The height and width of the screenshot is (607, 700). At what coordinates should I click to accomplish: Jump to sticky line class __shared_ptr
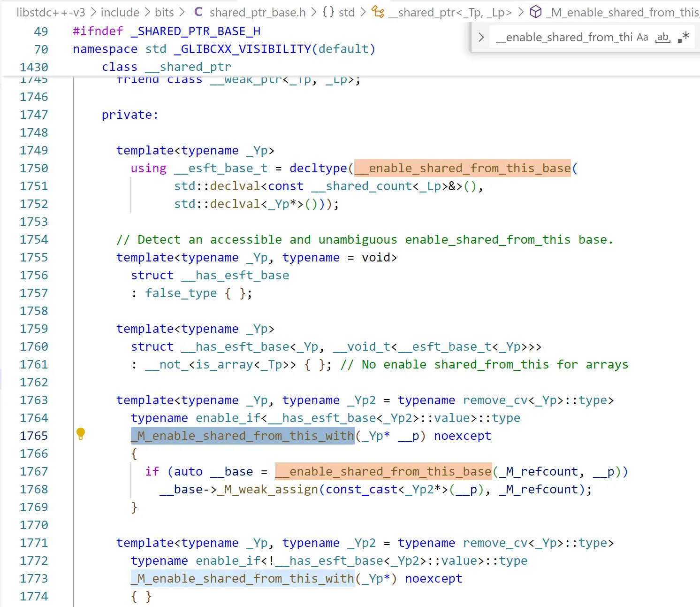[x=166, y=67]
